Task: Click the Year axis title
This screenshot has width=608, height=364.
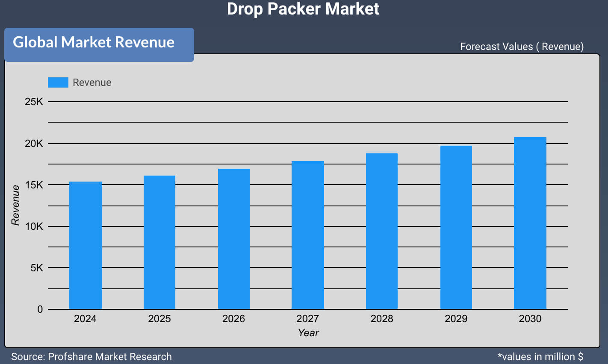Action: (308, 333)
